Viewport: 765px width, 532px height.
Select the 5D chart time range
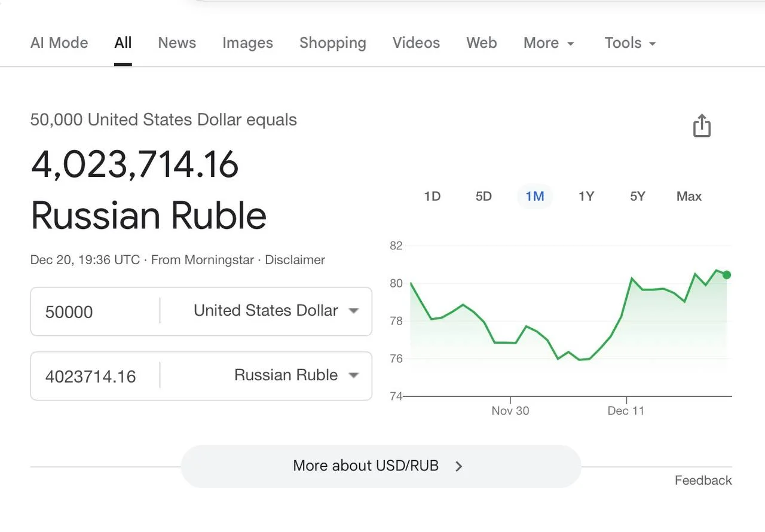pyautogui.click(x=484, y=196)
